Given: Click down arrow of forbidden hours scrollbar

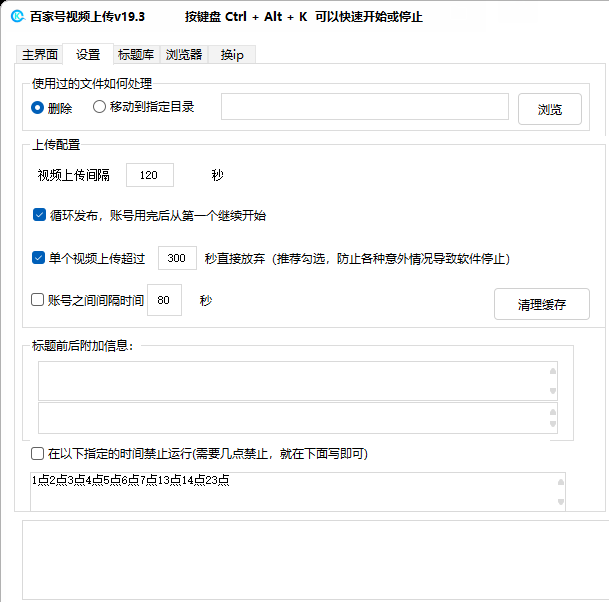Looking at the screenshot, I should click(x=560, y=501).
